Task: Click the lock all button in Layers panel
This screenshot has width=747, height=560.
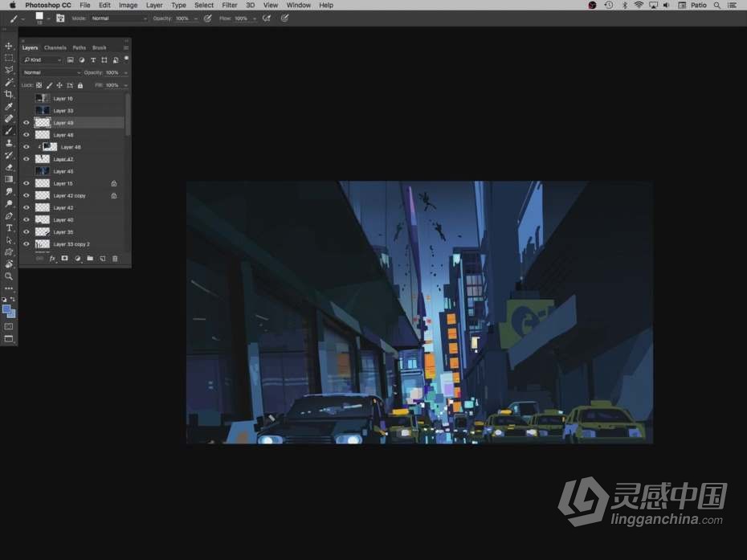Action: [80, 85]
